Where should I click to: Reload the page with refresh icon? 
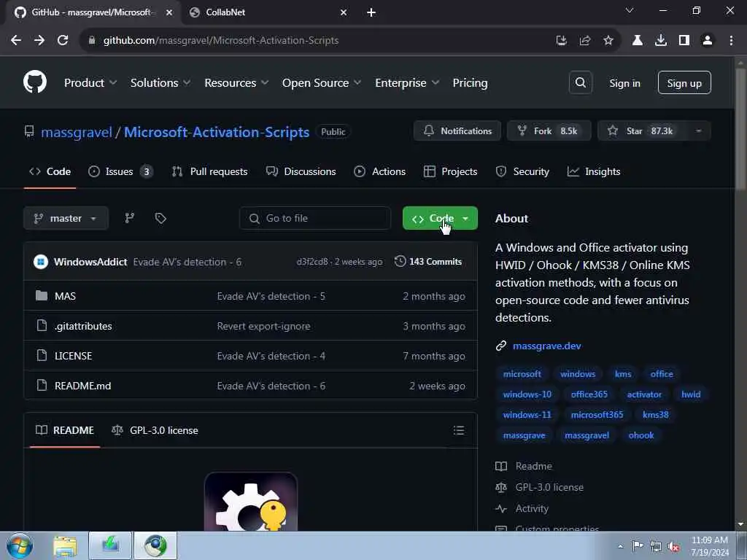tap(63, 41)
